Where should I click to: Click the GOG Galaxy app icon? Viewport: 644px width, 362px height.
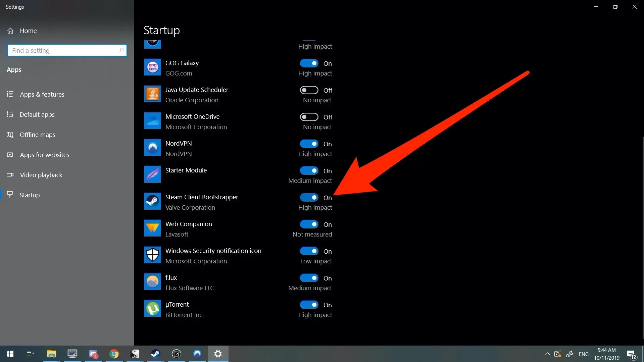[153, 67]
